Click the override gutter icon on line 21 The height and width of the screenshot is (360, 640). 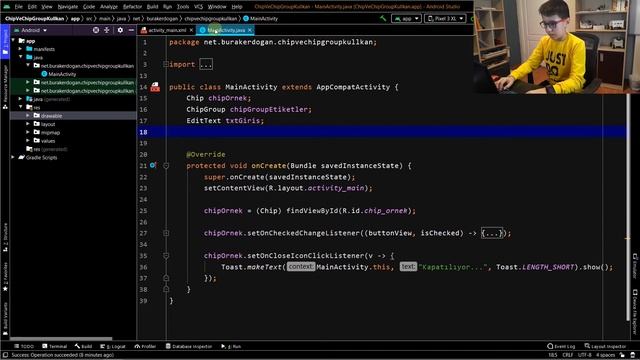[153, 165]
